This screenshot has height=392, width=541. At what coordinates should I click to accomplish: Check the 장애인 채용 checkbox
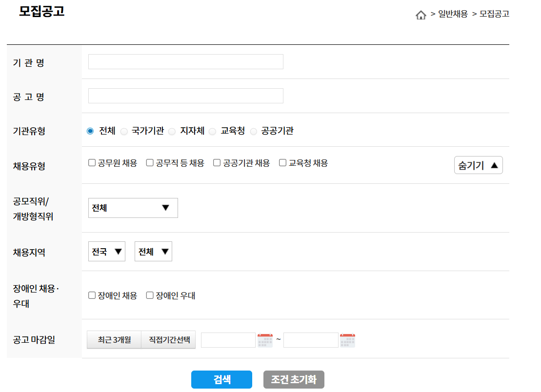click(92, 295)
